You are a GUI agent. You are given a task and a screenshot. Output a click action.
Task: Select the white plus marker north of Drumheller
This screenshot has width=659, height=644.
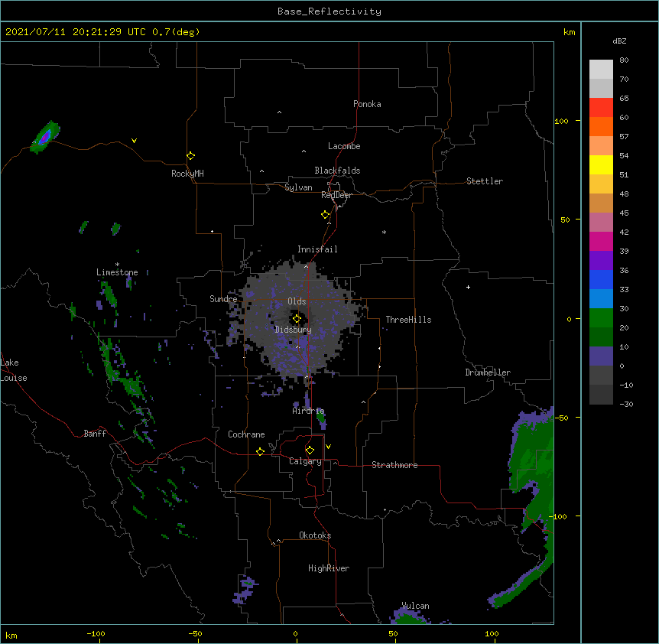pyautogui.click(x=468, y=287)
